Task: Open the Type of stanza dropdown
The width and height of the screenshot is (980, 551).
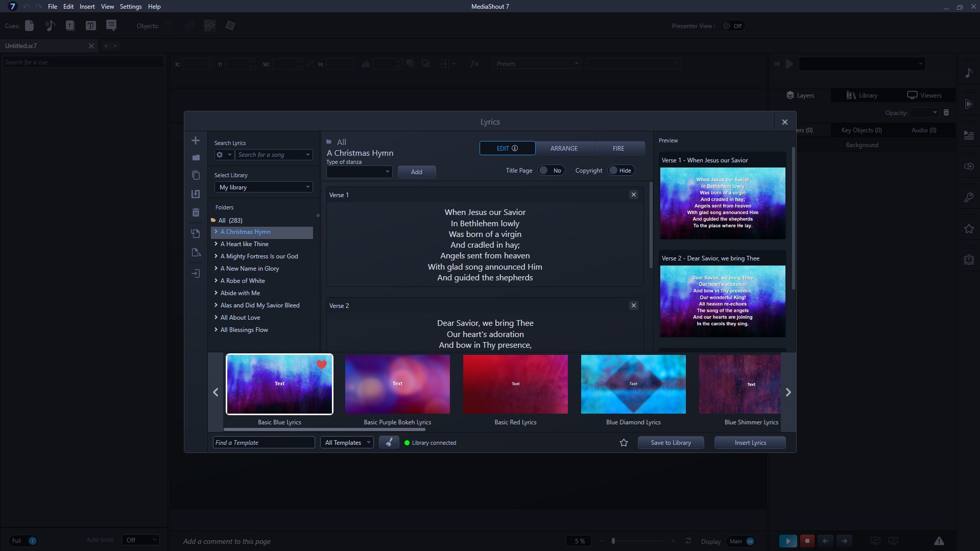Action: [x=359, y=172]
